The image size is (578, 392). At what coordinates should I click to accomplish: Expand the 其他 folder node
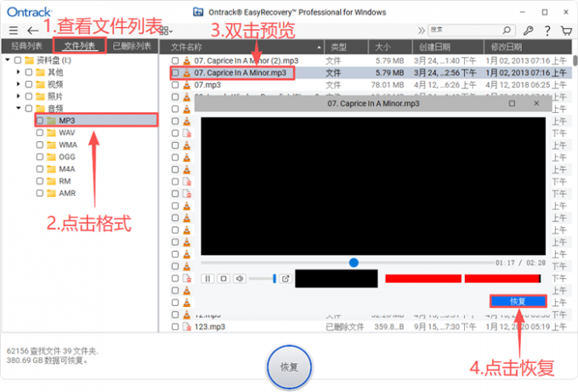(x=18, y=72)
